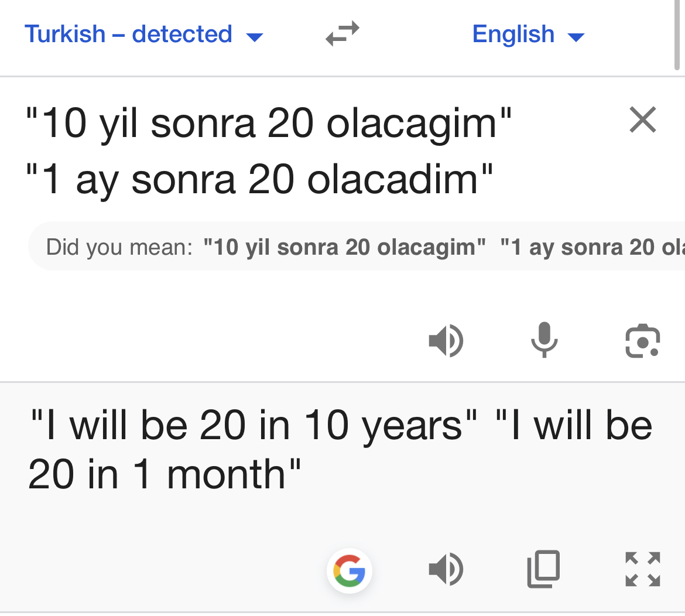Accept the first "Did you mean" suggestion
Image resolution: width=685 pixels, height=616 pixels.
click(x=344, y=247)
